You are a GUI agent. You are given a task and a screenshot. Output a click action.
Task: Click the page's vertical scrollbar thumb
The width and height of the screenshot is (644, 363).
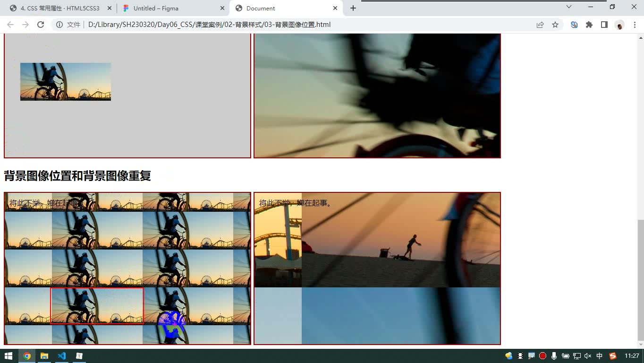(x=640, y=280)
